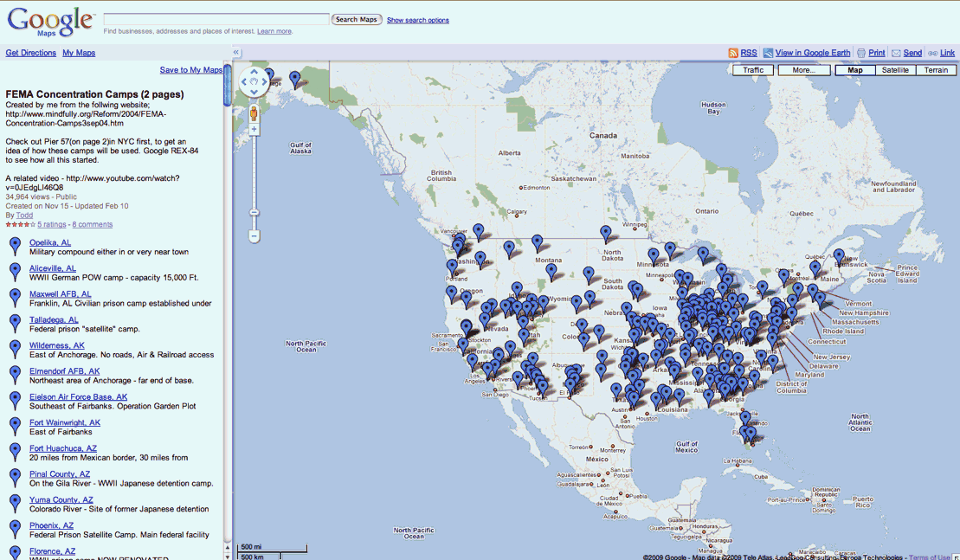Image resolution: width=960 pixels, height=560 pixels.
Task: Click the zoom slider handle
Action: [x=254, y=212]
